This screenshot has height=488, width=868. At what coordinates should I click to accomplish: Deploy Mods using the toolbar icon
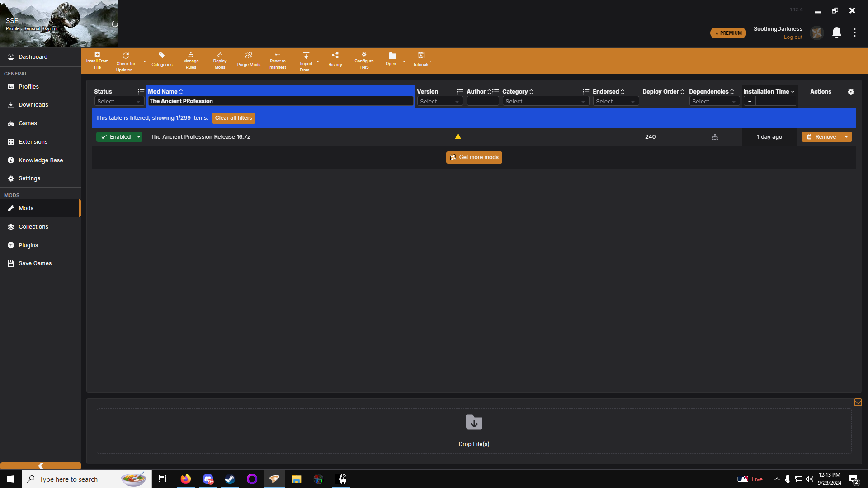[220, 61]
